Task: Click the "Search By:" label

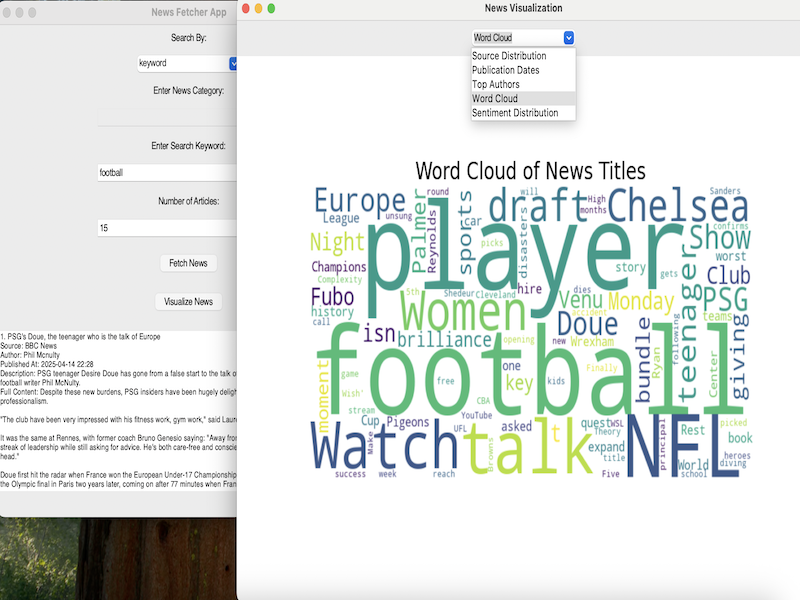Action: coord(189,38)
